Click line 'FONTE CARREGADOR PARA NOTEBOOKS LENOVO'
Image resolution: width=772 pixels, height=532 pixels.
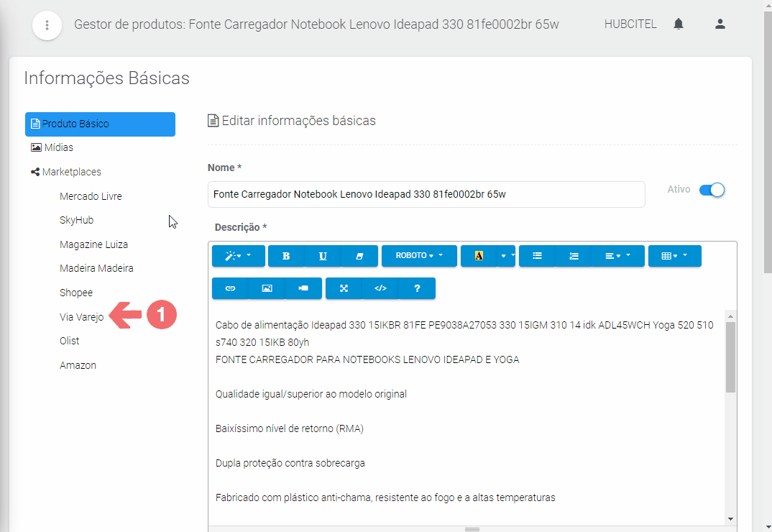(367, 359)
